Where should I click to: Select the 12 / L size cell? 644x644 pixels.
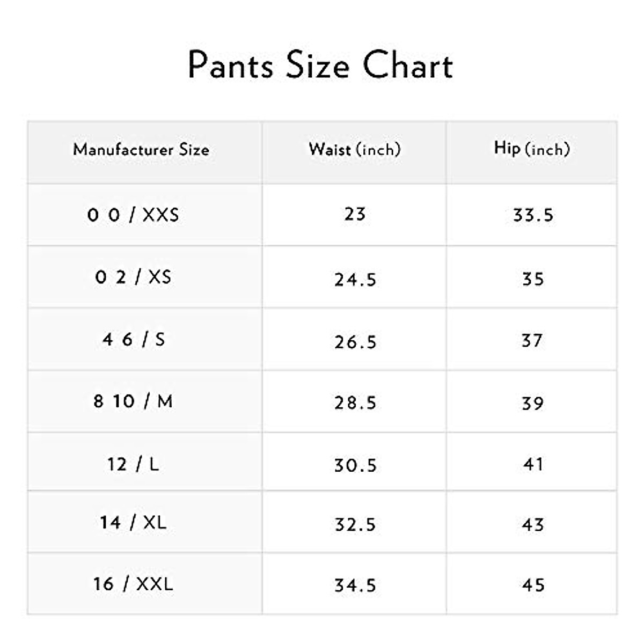(133, 464)
